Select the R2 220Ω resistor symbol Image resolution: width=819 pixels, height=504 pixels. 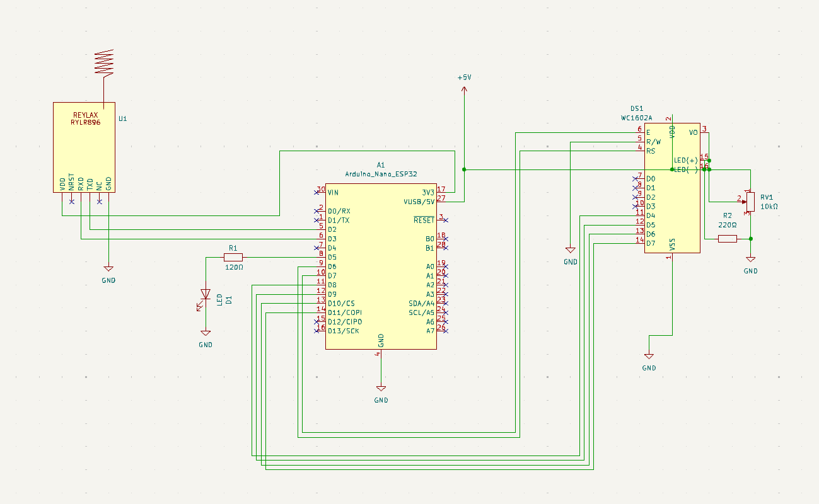[x=728, y=239]
